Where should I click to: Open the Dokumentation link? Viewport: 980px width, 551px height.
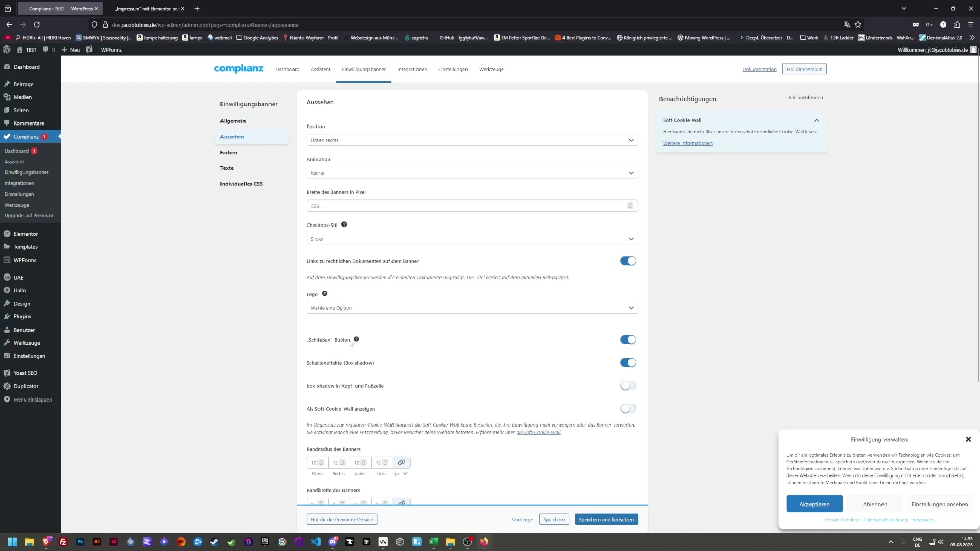pyautogui.click(x=759, y=69)
